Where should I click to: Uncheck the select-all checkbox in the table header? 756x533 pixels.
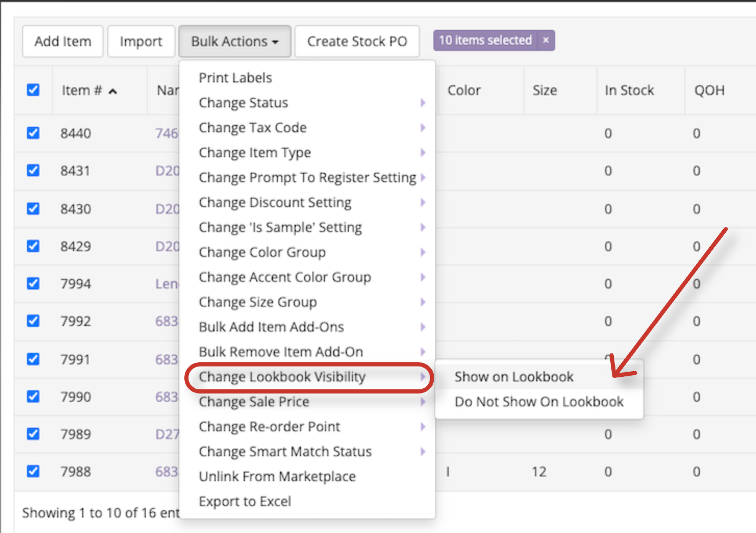[33, 90]
